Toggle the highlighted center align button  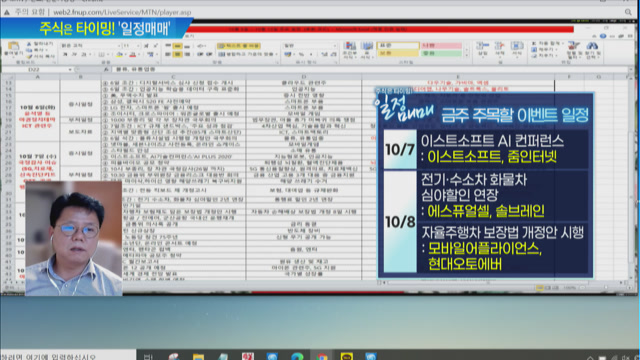pyautogui.click(x=177, y=54)
